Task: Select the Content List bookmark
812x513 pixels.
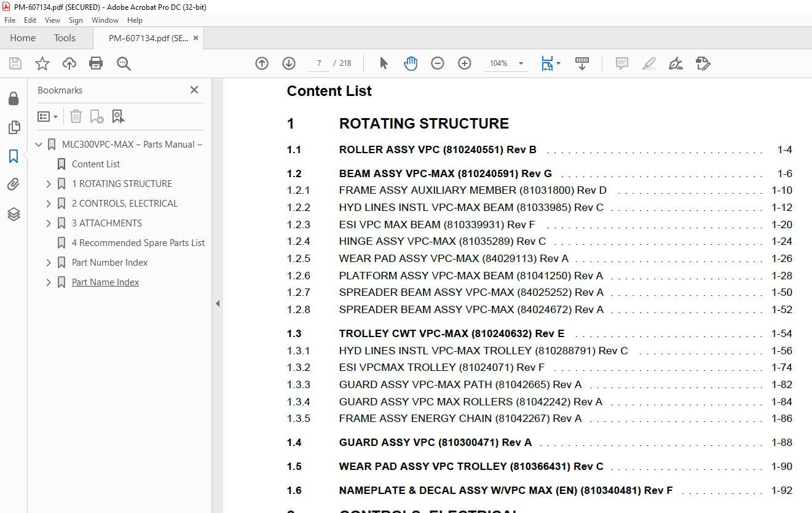Action: click(x=96, y=164)
